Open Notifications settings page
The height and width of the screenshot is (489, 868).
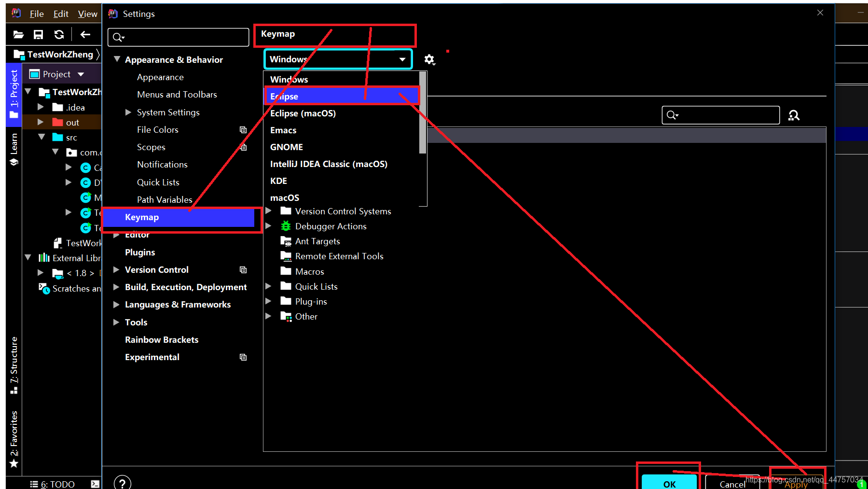[x=162, y=165]
